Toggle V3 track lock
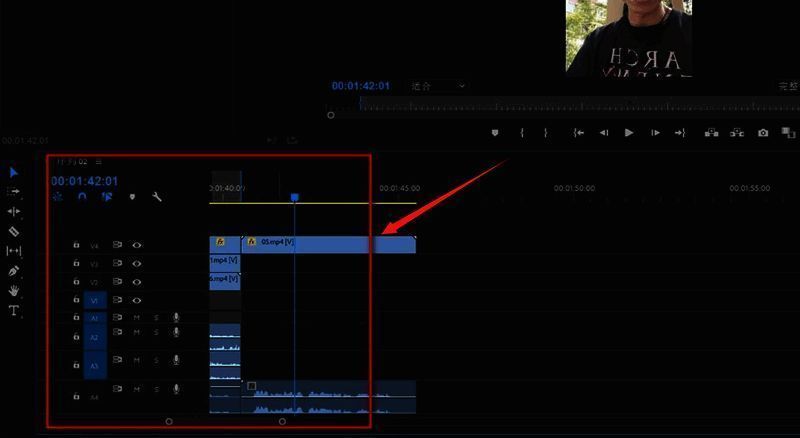 [76, 263]
